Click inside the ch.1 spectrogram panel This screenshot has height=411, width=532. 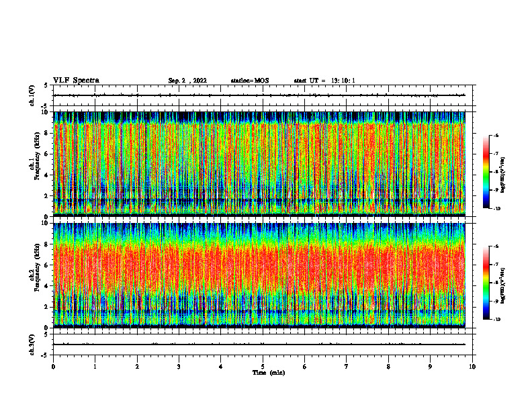259,164
